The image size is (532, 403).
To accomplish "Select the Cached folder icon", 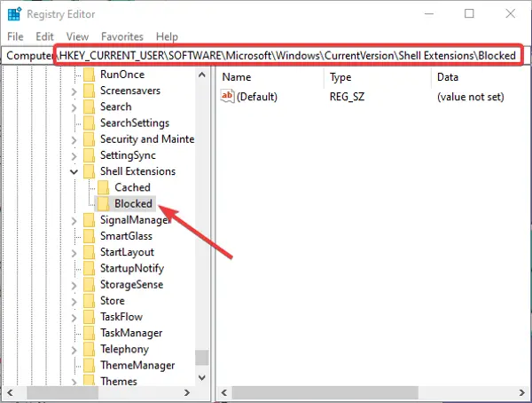I will pos(104,187).
